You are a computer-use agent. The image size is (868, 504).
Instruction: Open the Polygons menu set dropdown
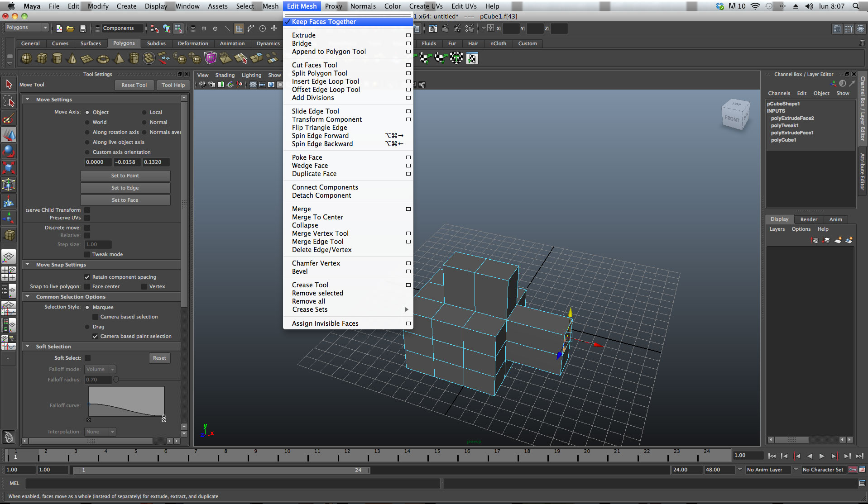[x=26, y=28]
